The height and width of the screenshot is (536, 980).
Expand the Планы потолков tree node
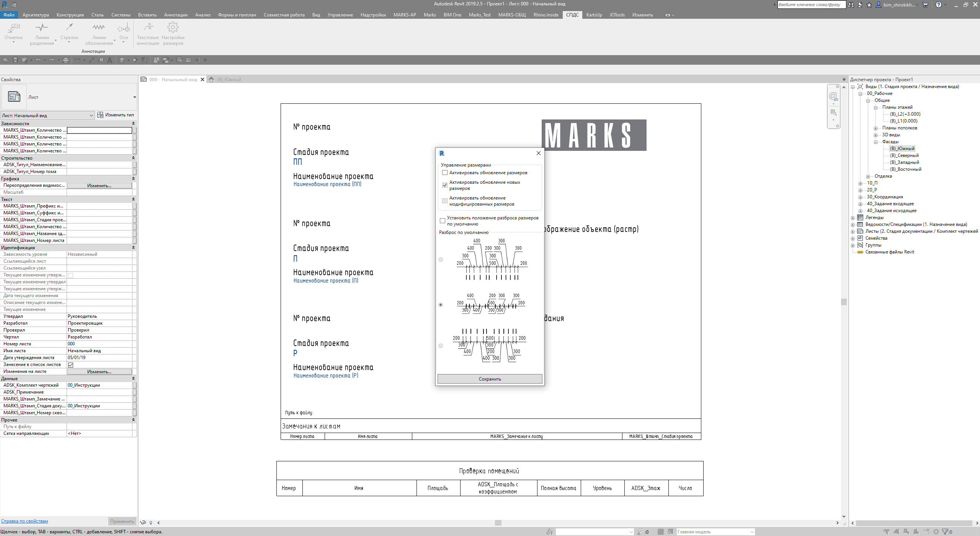[x=875, y=128]
